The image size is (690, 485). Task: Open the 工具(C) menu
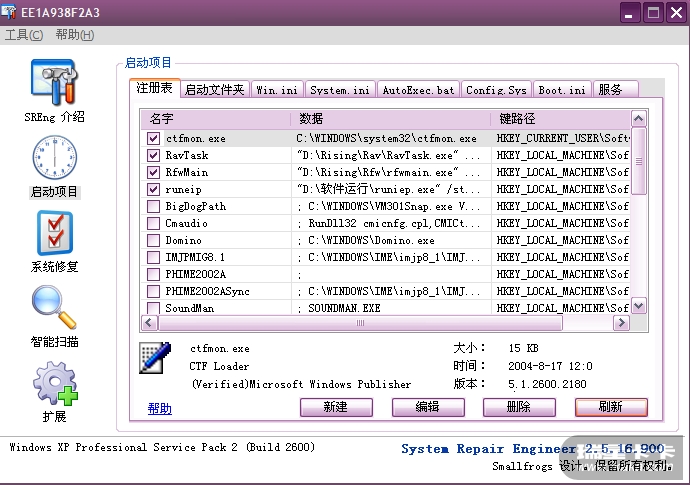coord(24,35)
